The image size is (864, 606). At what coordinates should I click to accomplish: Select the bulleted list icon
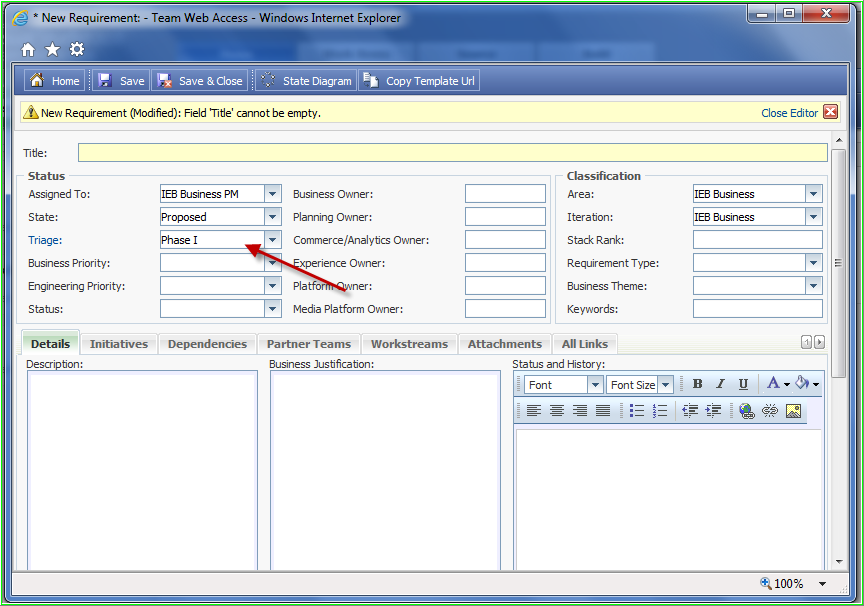pos(636,410)
